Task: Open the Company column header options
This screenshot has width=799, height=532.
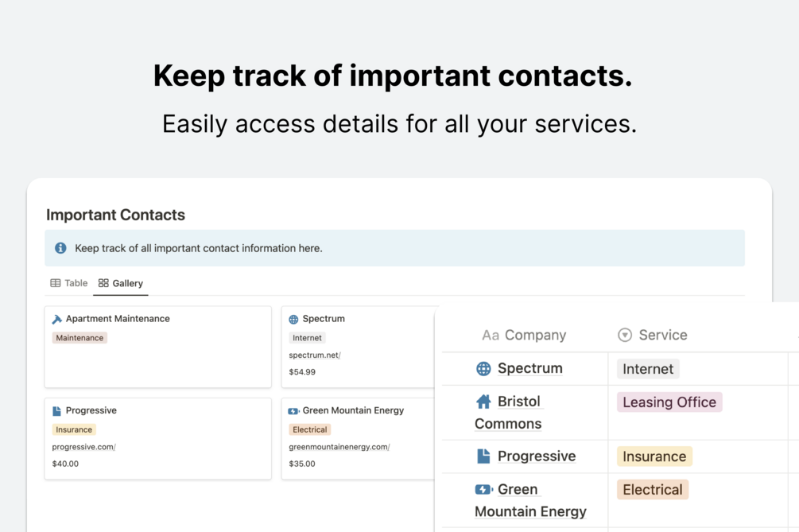Action: (x=525, y=335)
